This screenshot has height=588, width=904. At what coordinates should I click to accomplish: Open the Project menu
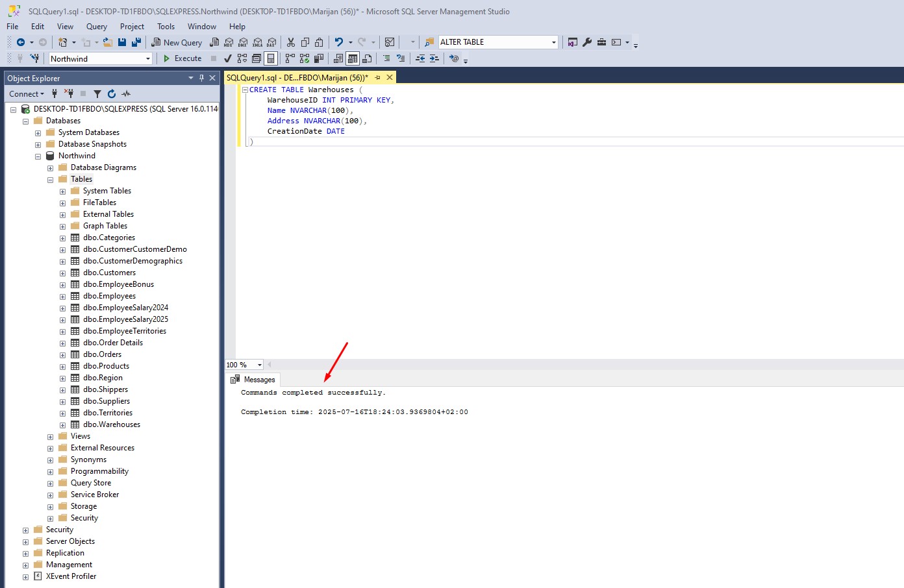132,27
